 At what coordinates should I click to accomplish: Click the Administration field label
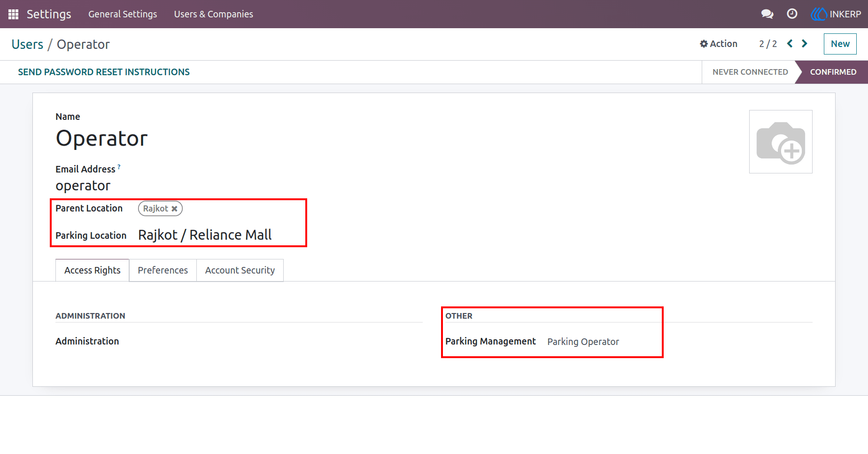point(87,341)
